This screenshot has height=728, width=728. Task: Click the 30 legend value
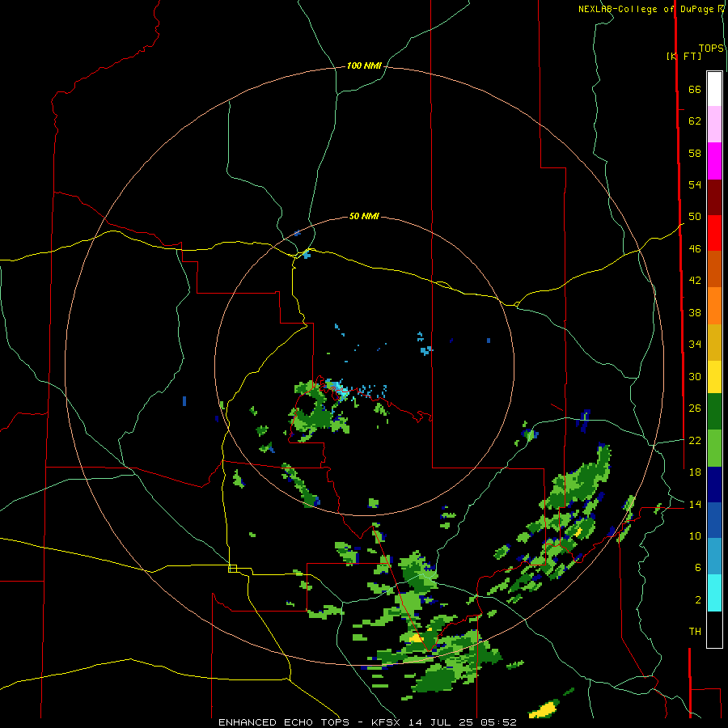point(695,376)
